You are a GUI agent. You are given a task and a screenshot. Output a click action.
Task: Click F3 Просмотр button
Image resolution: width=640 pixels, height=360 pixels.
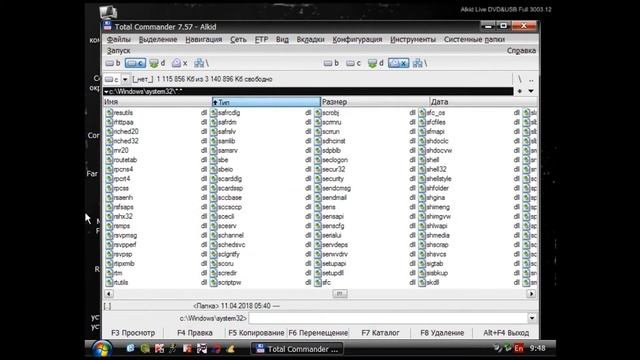[x=133, y=333]
